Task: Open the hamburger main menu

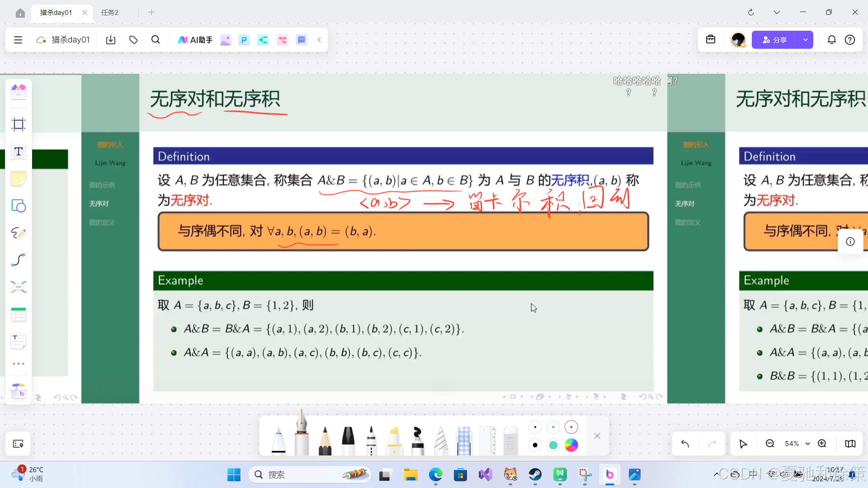Action: click(x=18, y=40)
